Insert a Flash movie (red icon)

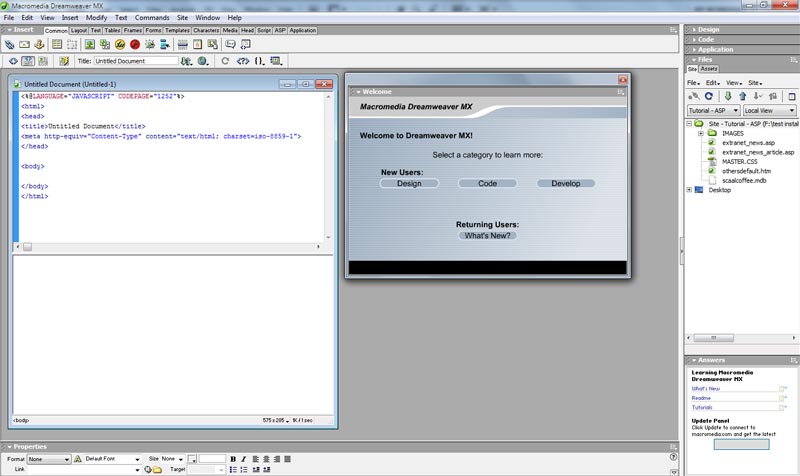pos(135,45)
